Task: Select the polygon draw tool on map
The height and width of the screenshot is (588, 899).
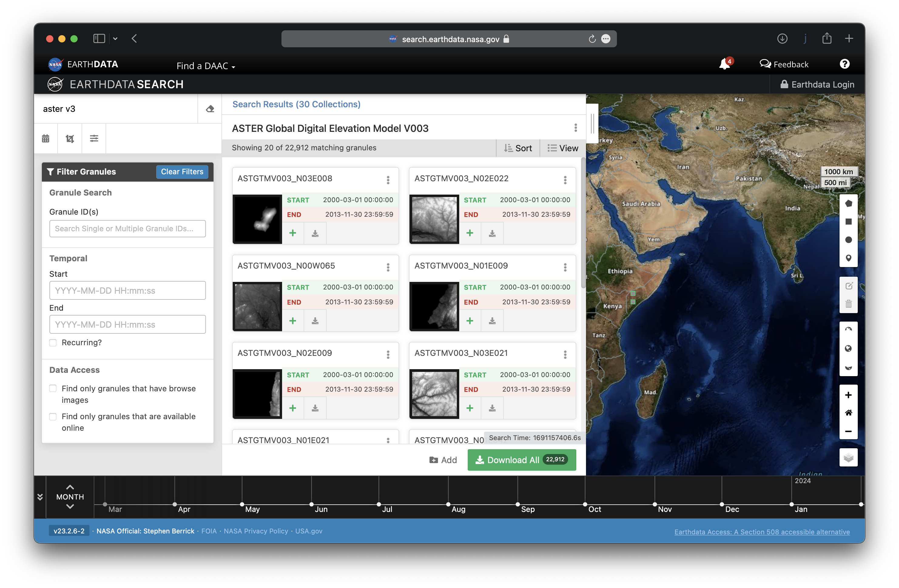Action: point(848,204)
